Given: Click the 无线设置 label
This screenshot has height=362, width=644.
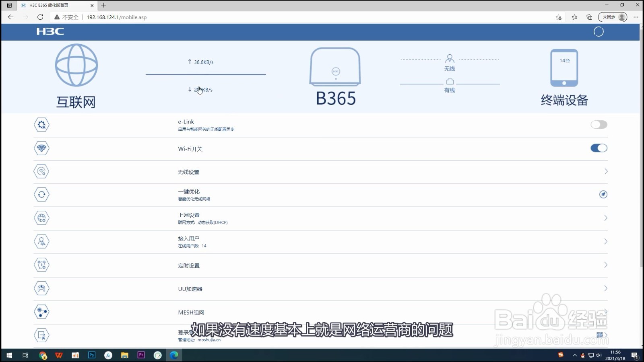Looking at the screenshot, I should click(x=188, y=172).
